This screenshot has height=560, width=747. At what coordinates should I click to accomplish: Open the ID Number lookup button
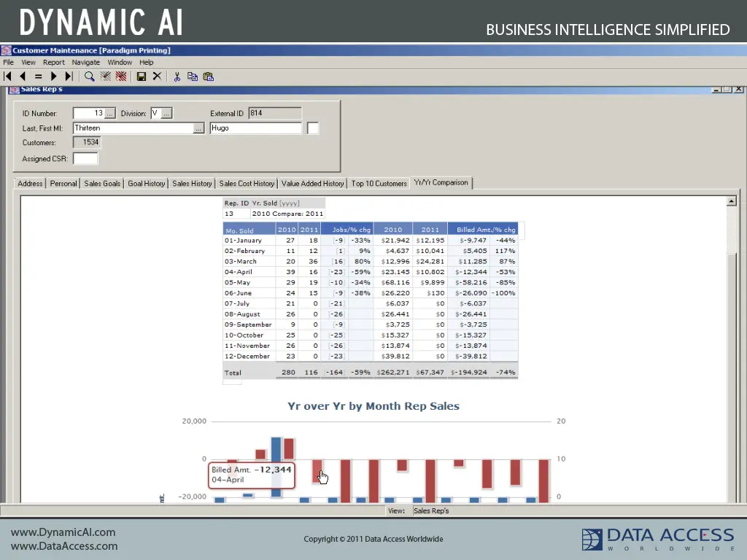click(109, 113)
